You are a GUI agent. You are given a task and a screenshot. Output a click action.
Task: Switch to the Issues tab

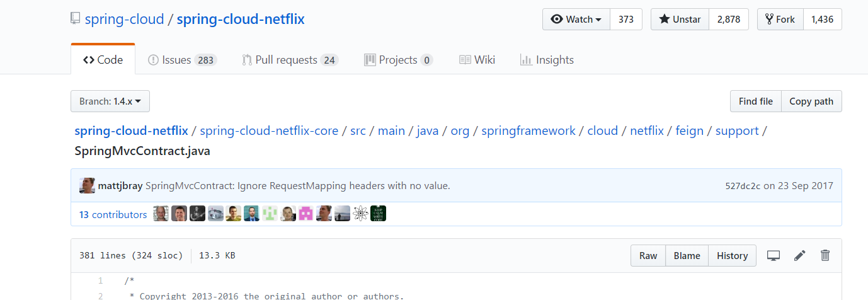click(182, 60)
